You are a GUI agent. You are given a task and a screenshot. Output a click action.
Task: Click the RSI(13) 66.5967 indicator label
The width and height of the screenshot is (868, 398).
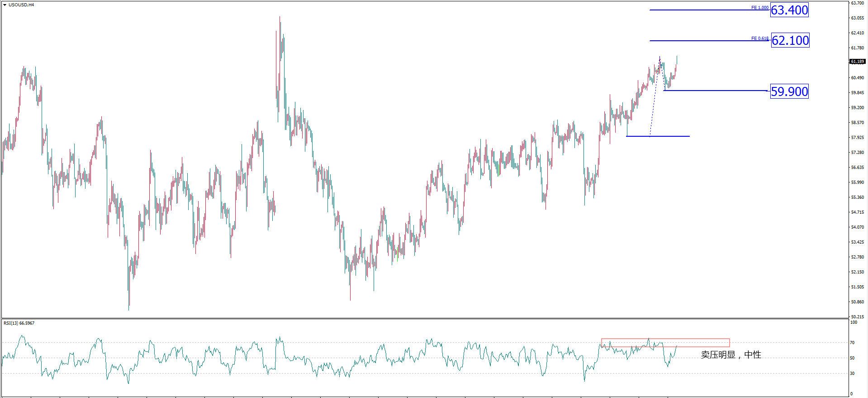(x=19, y=323)
